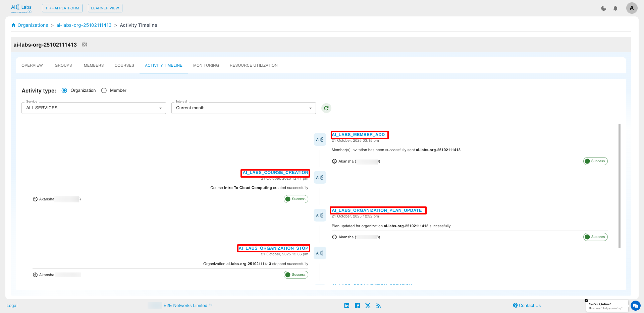Toggle dark mode moon icon
Viewport: 644px width, 313px height.
pyautogui.click(x=603, y=8)
